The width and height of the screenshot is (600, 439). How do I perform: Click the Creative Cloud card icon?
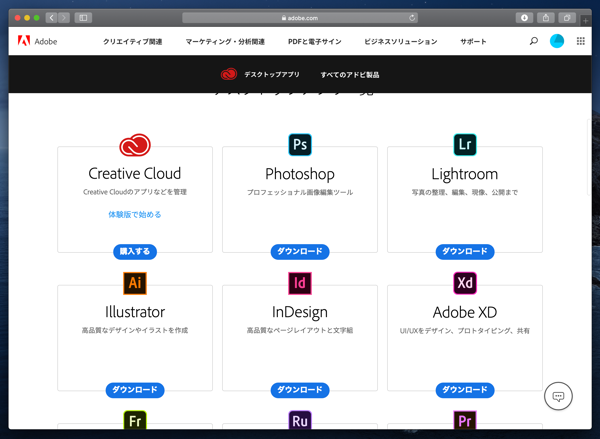pyautogui.click(x=135, y=145)
